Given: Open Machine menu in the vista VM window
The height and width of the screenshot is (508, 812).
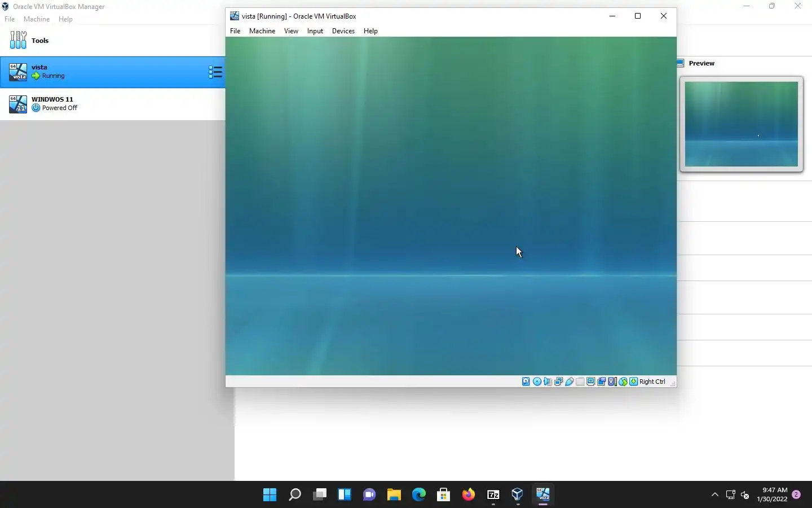Looking at the screenshot, I should [x=262, y=31].
